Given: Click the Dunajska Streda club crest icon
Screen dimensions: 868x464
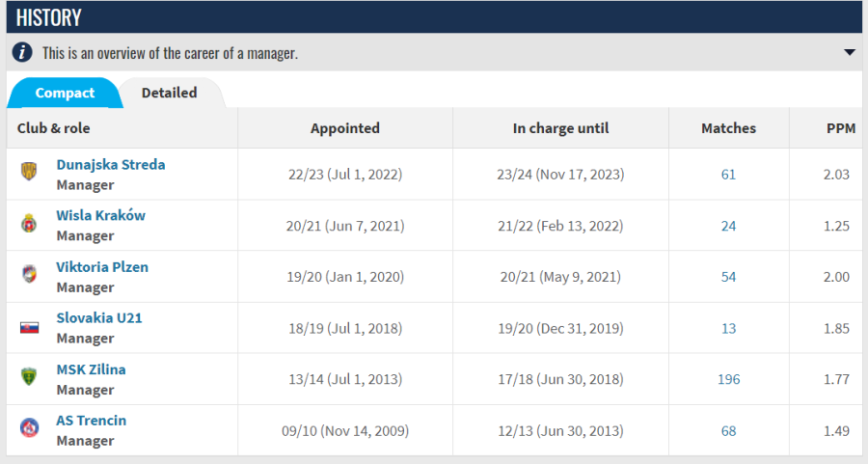Looking at the screenshot, I should coord(29,171).
